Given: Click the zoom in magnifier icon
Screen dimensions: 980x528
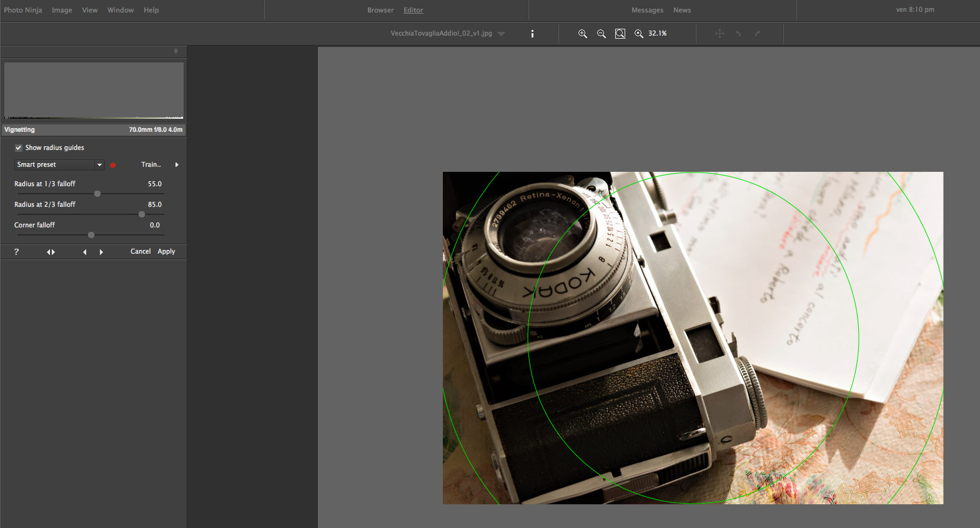Looking at the screenshot, I should 582,34.
